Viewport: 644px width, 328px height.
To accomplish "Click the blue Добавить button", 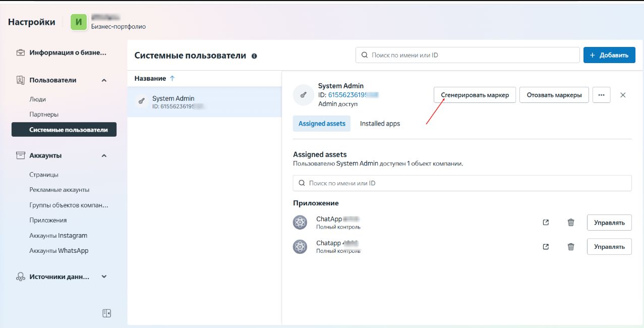I will [609, 55].
